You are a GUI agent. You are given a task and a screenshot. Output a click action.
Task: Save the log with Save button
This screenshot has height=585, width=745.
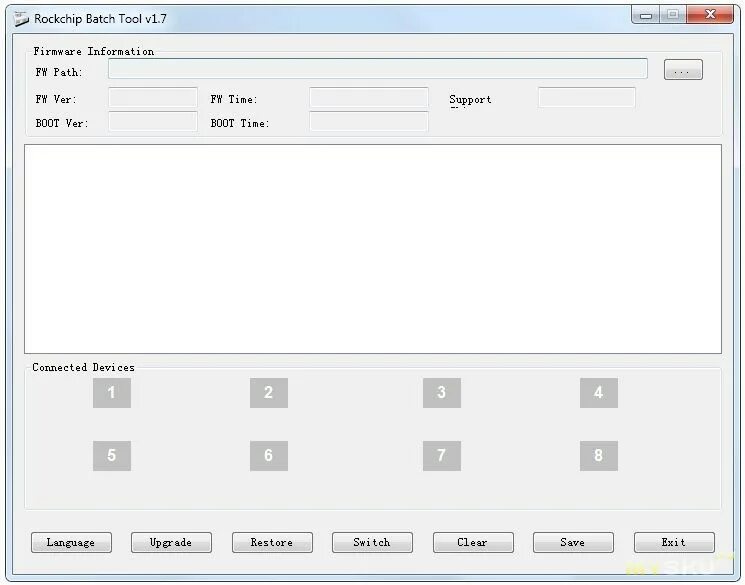pyautogui.click(x=573, y=542)
